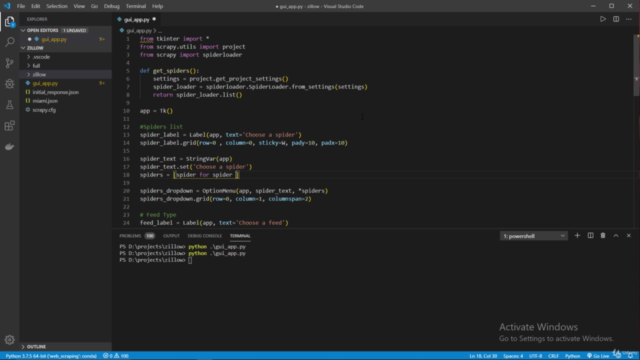Image resolution: width=640 pixels, height=360 pixels.
Task: Run Python file with play icon
Action: [x=602, y=19]
